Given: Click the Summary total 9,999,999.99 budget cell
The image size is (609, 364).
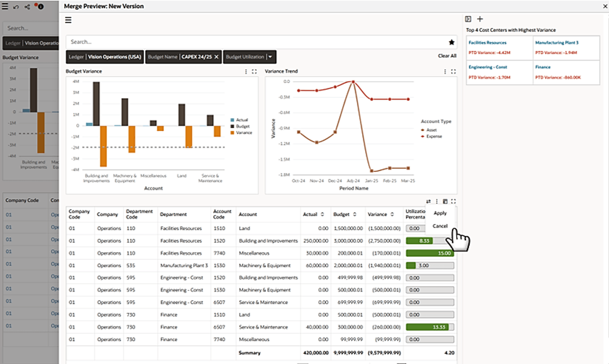Looking at the screenshot, I should [x=348, y=353].
